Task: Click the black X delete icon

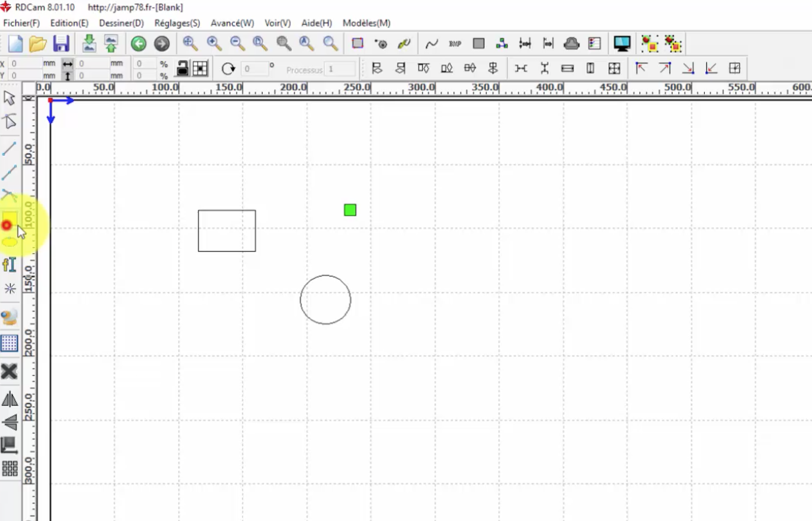Action: click(9, 372)
